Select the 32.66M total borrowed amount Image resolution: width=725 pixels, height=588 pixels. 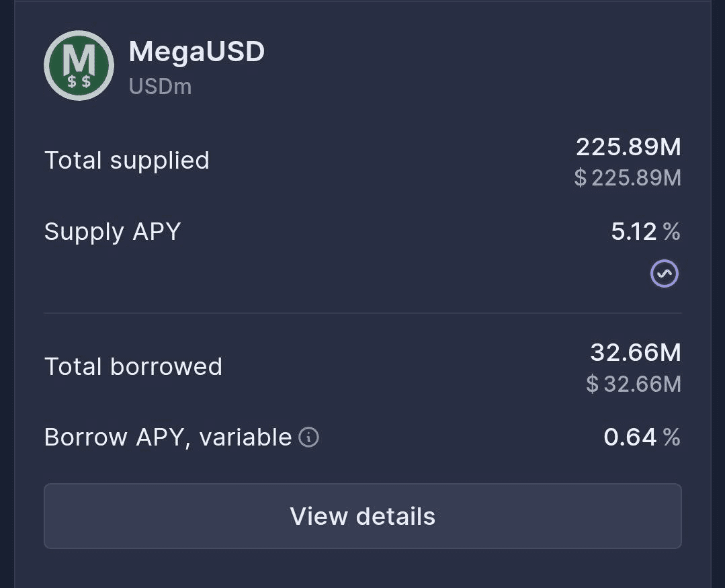(636, 352)
